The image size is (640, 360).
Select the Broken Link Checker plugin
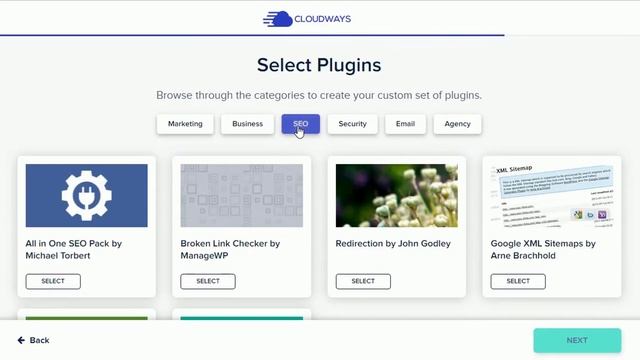(208, 281)
